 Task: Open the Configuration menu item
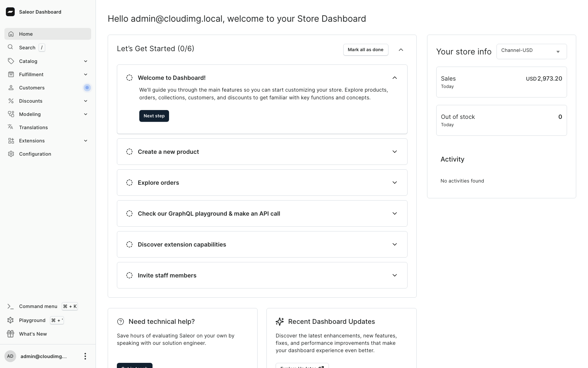[48, 154]
